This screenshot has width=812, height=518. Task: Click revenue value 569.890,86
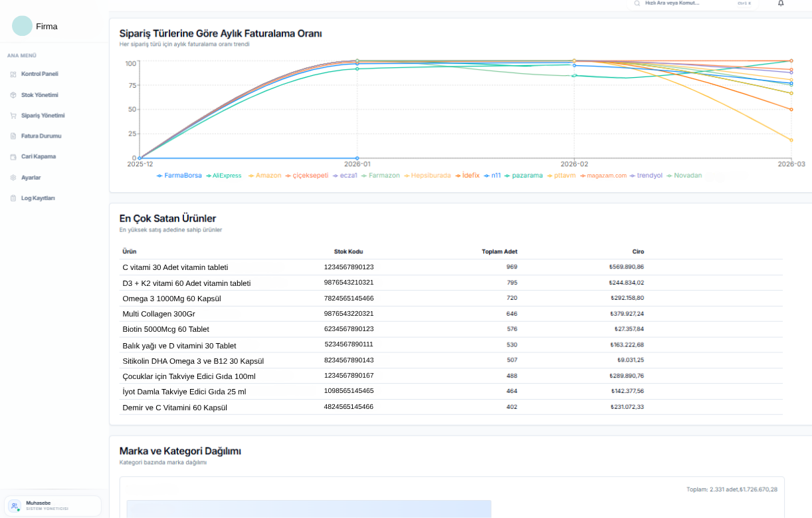(627, 267)
